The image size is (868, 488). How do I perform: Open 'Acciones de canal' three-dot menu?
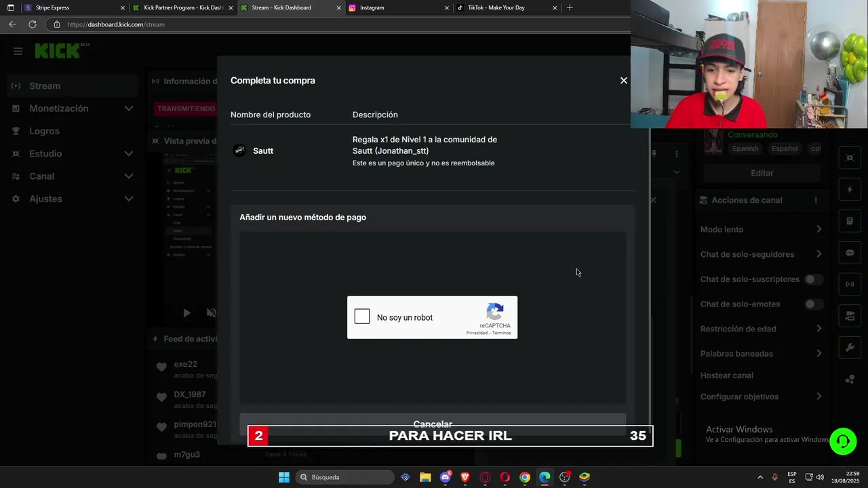(816, 201)
